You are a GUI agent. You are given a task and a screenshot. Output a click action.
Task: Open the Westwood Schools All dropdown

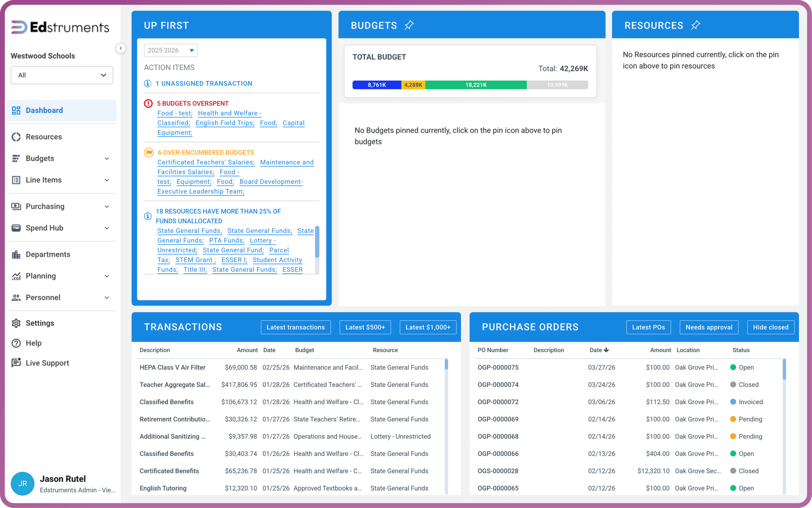(x=62, y=75)
